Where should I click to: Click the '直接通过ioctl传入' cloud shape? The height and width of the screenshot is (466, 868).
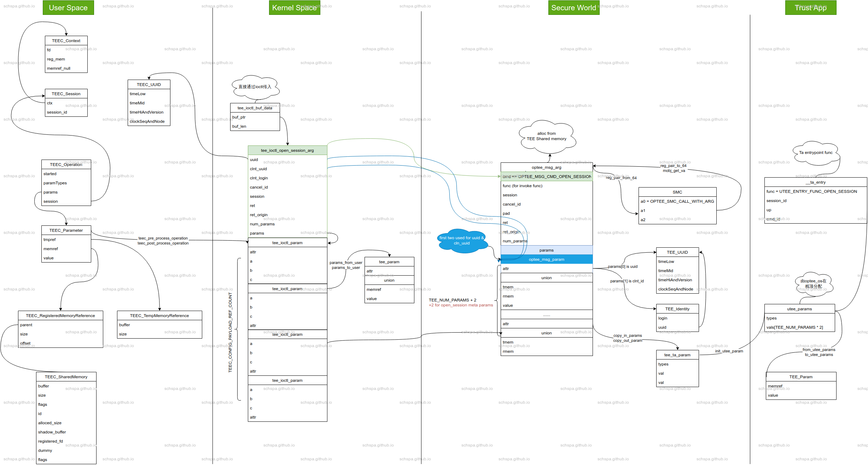[255, 87]
